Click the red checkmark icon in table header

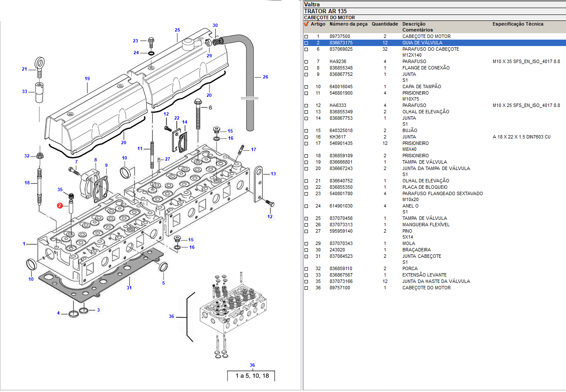click(x=306, y=24)
